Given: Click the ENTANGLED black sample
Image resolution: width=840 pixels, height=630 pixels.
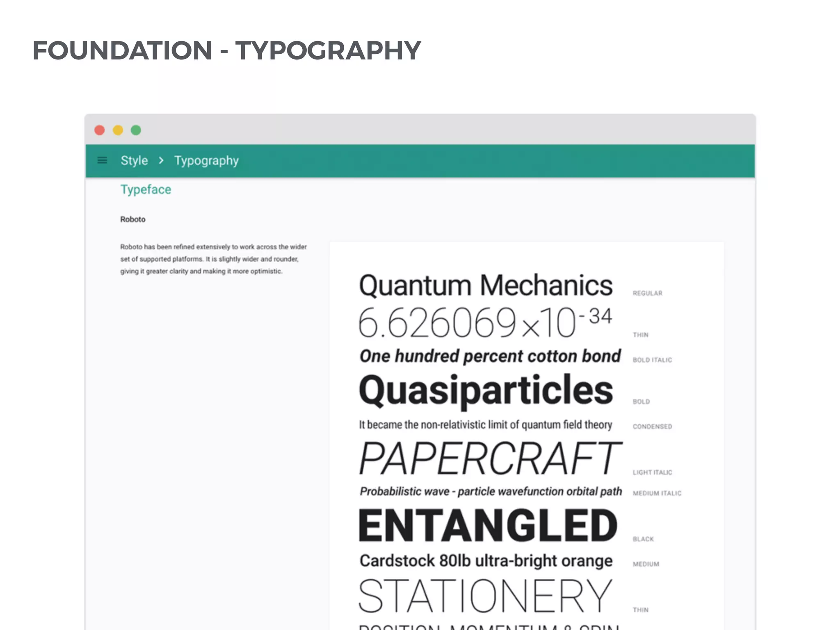Looking at the screenshot, I should (488, 525).
